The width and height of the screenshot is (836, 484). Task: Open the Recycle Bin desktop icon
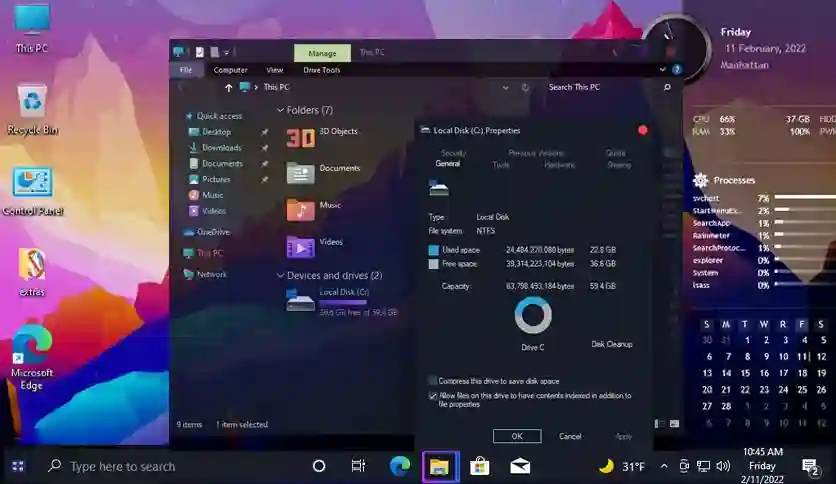click(x=33, y=109)
